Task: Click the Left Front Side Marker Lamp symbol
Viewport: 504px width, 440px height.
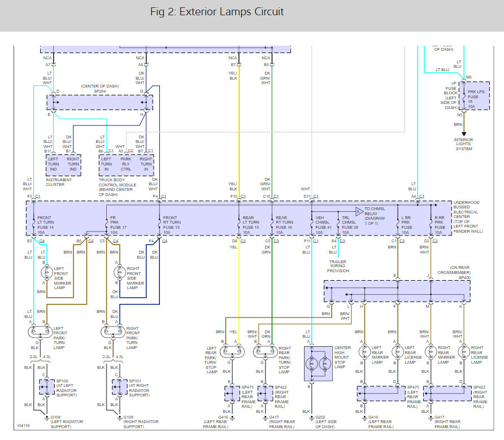Action: pos(46,273)
